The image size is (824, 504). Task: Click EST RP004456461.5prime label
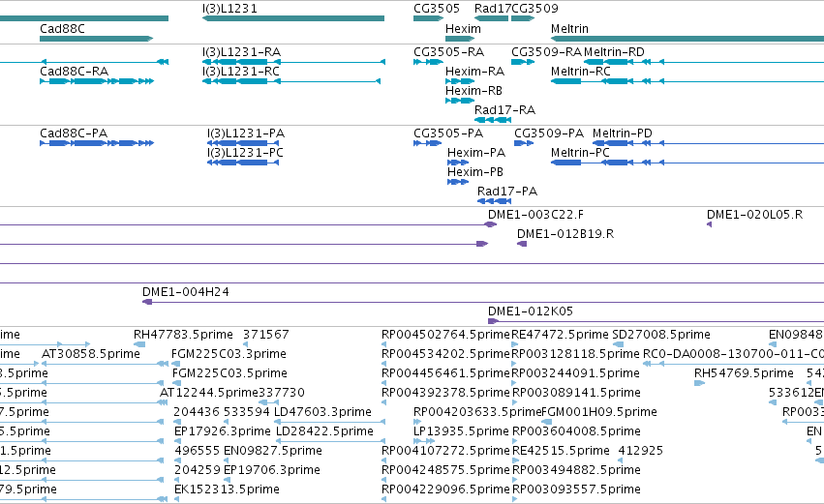point(445,373)
